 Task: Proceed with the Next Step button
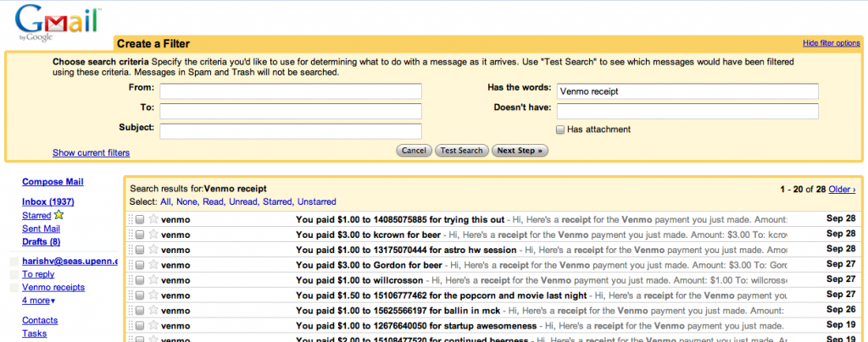point(520,151)
